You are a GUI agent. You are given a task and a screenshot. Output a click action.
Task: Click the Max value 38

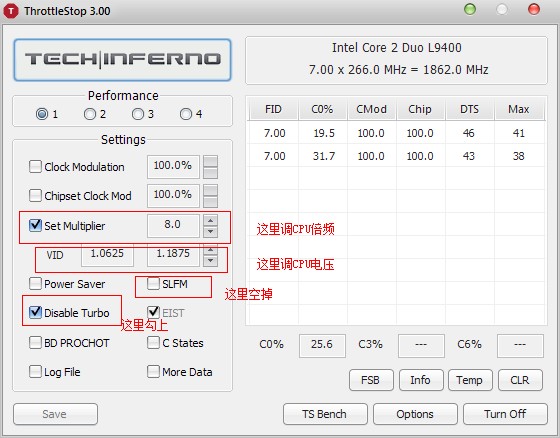519,156
